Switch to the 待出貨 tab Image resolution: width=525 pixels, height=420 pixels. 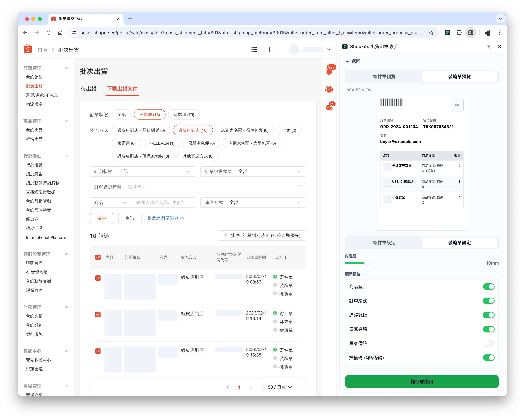click(88, 89)
